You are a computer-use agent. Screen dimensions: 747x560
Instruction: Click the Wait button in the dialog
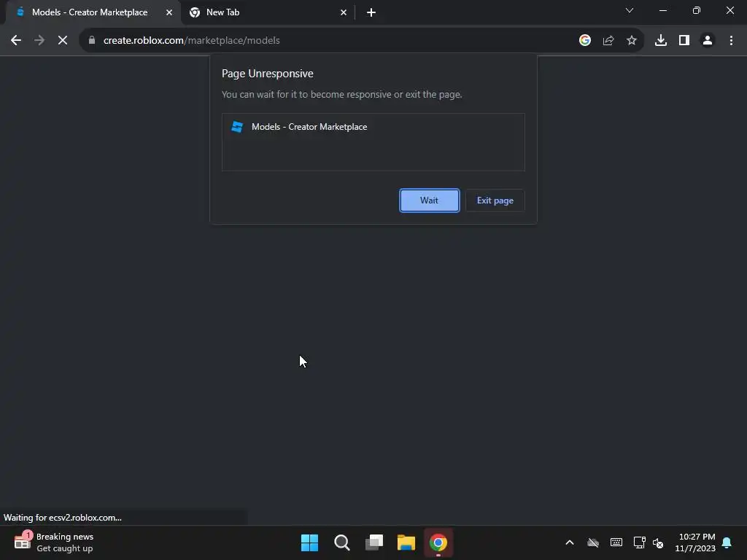click(x=429, y=201)
